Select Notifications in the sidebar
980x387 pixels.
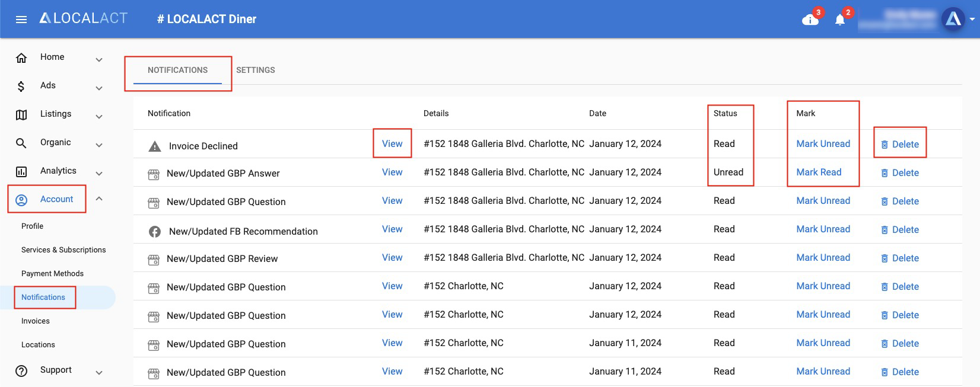(x=43, y=298)
